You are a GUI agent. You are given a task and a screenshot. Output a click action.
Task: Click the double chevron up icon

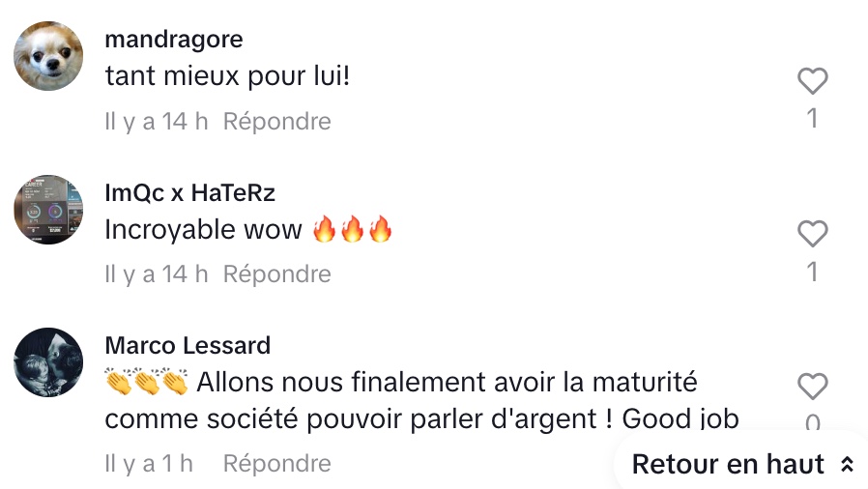tap(847, 464)
